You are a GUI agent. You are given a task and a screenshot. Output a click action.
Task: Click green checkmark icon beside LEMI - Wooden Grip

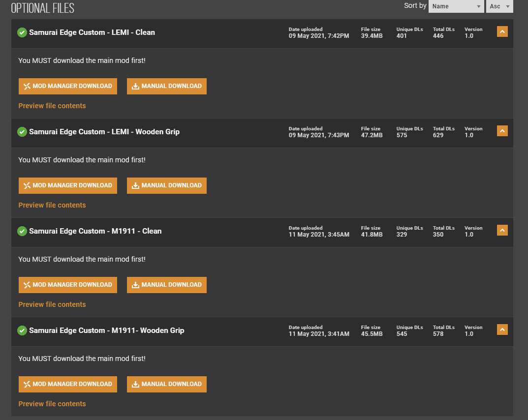22,132
